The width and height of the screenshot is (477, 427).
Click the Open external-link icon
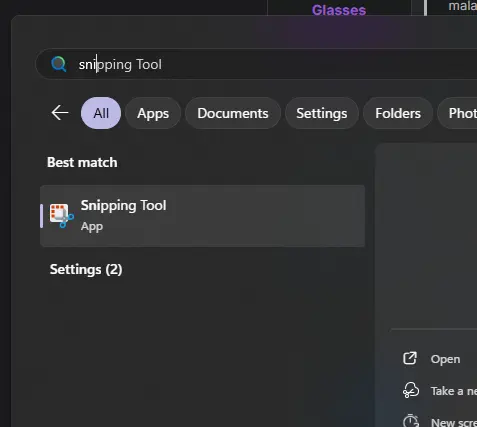pos(410,359)
